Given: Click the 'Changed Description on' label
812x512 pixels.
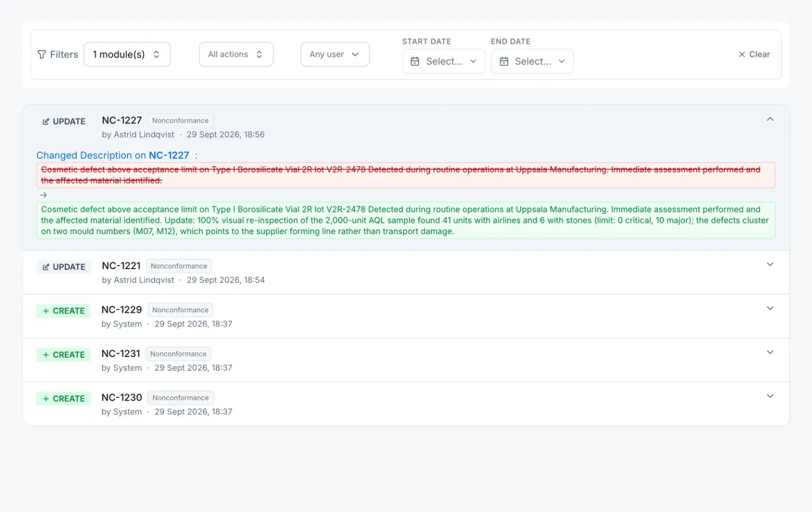Looking at the screenshot, I should coord(91,156).
